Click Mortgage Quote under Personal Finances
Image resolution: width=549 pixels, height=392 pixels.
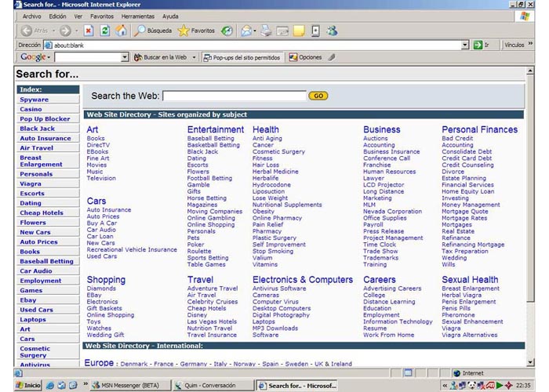click(464, 212)
